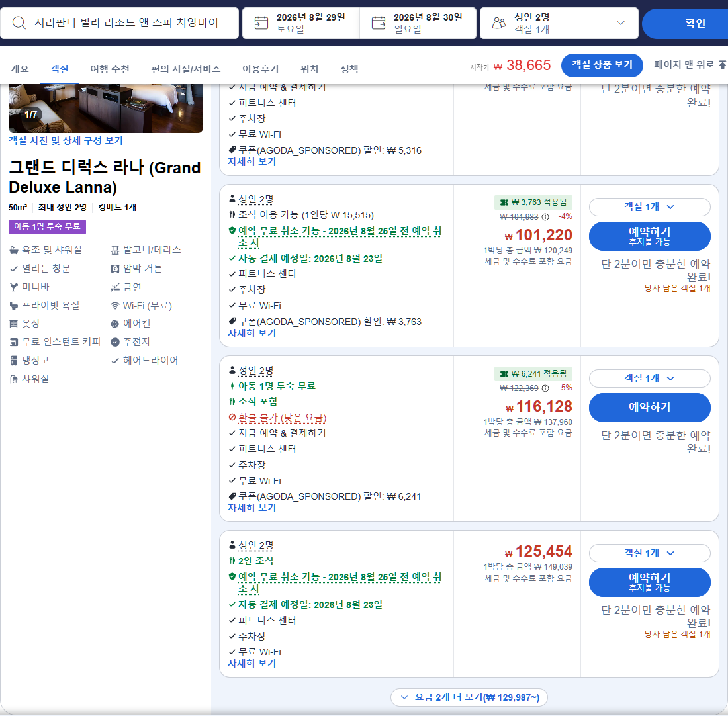Click the blackout curtain (암막 커튼) icon
The image size is (728, 716).
coord(115,269)
